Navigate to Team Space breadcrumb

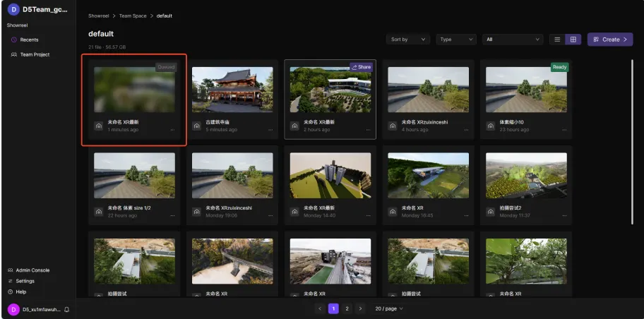[133, 16]
